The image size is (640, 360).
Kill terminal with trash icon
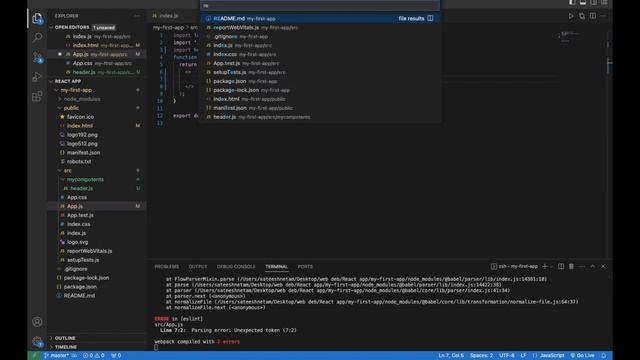click(571, 266)
